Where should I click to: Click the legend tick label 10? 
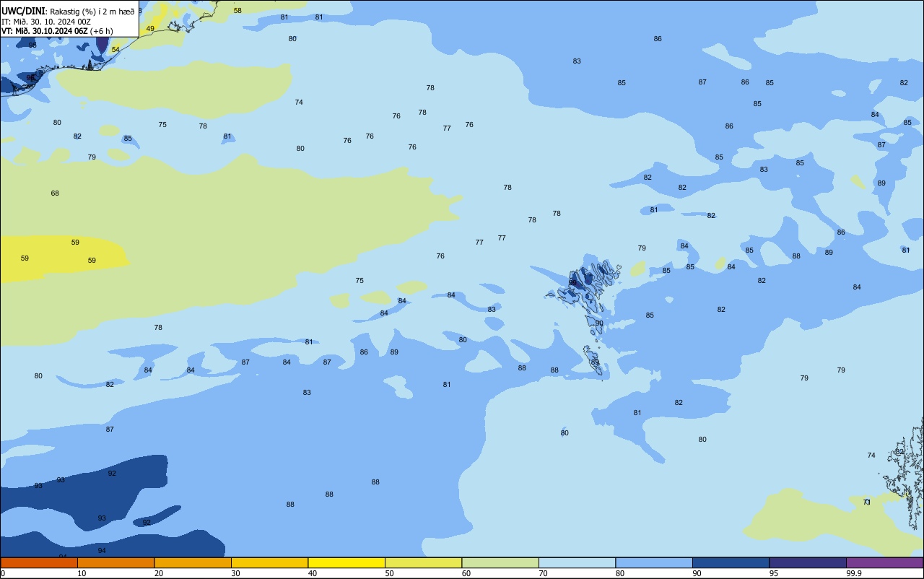click(x=82, y=573)
